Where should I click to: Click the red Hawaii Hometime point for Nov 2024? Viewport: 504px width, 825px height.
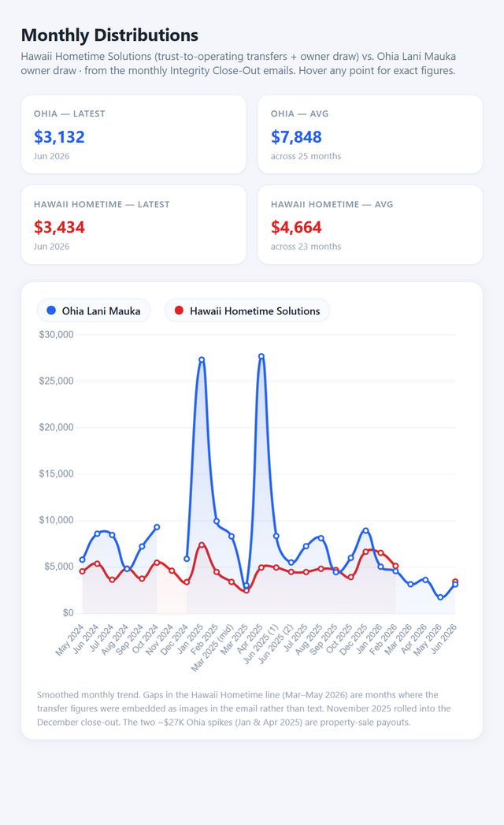pos(172,570)
